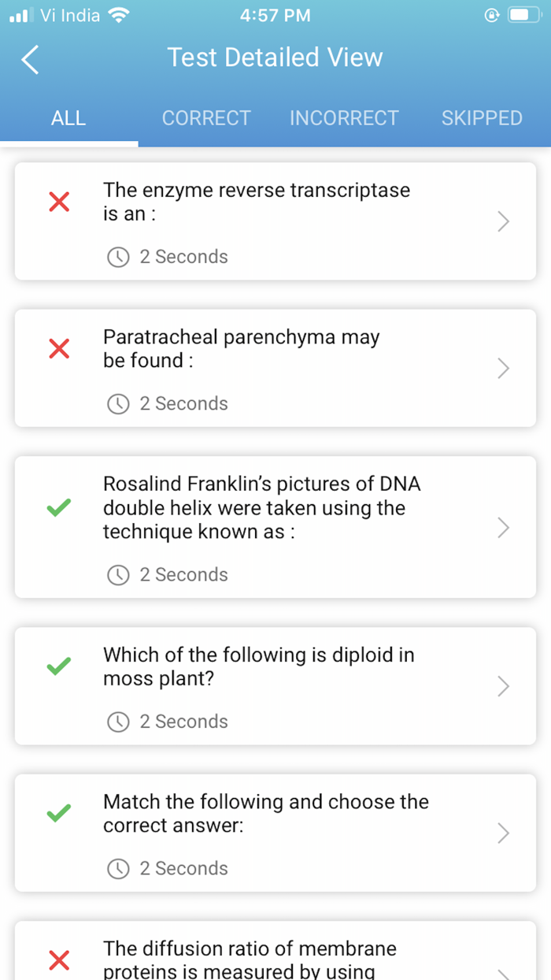
Task: Select the INCORRECT filter tab
Action: point(344,117)
